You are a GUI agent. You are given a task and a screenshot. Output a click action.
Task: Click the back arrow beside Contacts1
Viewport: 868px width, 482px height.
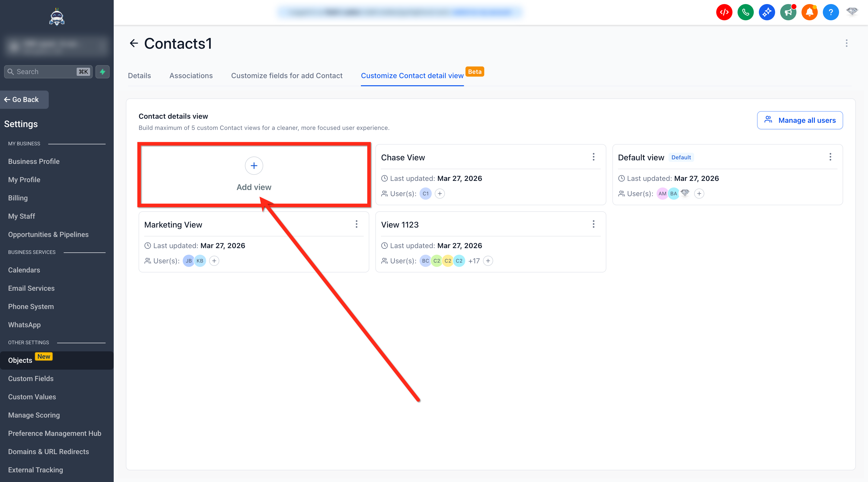(x=134, y=43)
